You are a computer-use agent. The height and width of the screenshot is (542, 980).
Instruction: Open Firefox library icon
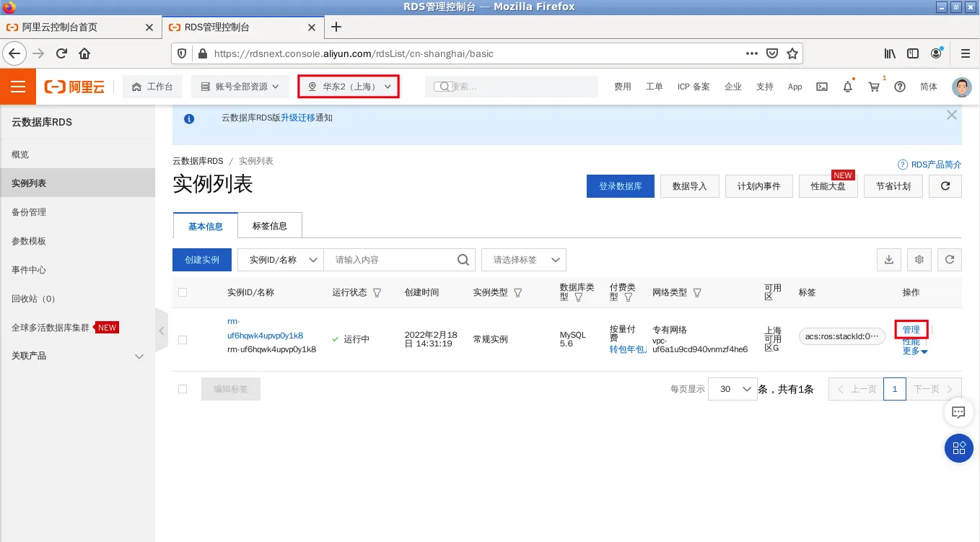(x=890, y=53)
